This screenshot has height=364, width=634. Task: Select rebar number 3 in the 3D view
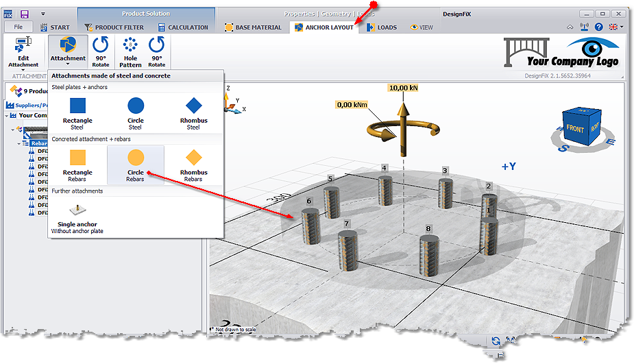pos(446,193)
